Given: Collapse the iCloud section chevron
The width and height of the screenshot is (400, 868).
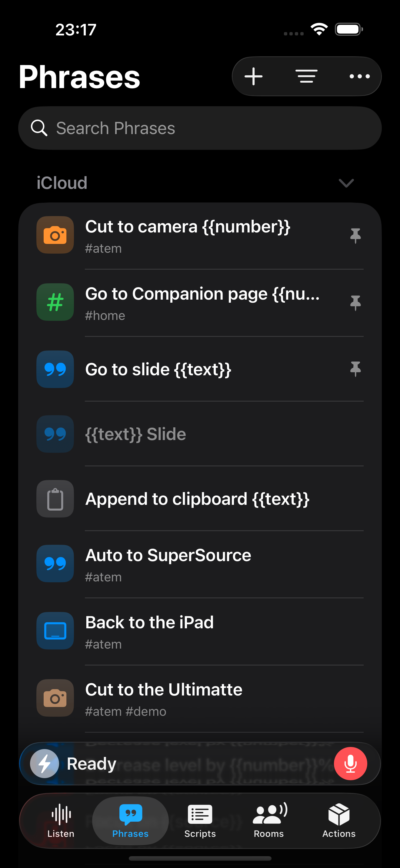Looking at the screenshot, I should click(x=346, y=183).
